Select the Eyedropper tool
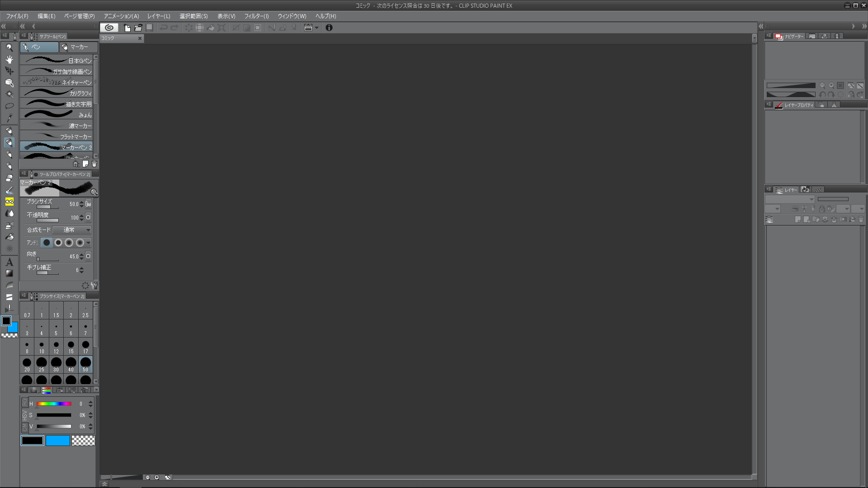This screenshot has height=488, width=868. [9, 118]
